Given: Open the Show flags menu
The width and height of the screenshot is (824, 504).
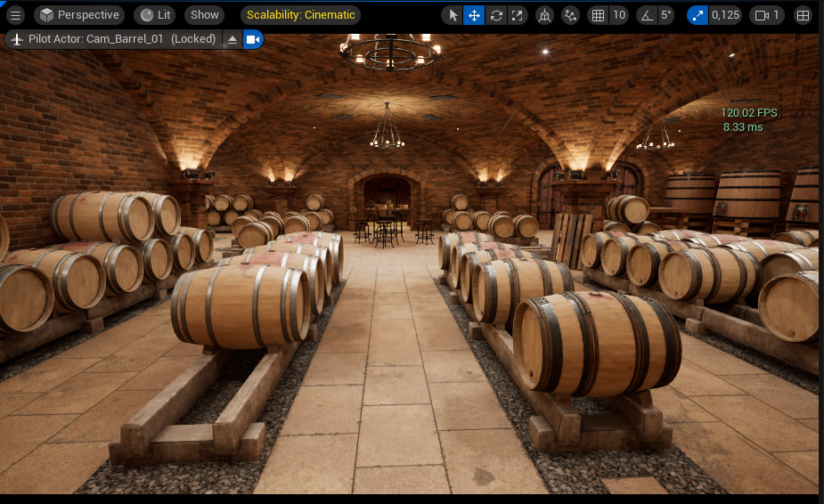Looking at the screenshot, I should click(204, 15).
